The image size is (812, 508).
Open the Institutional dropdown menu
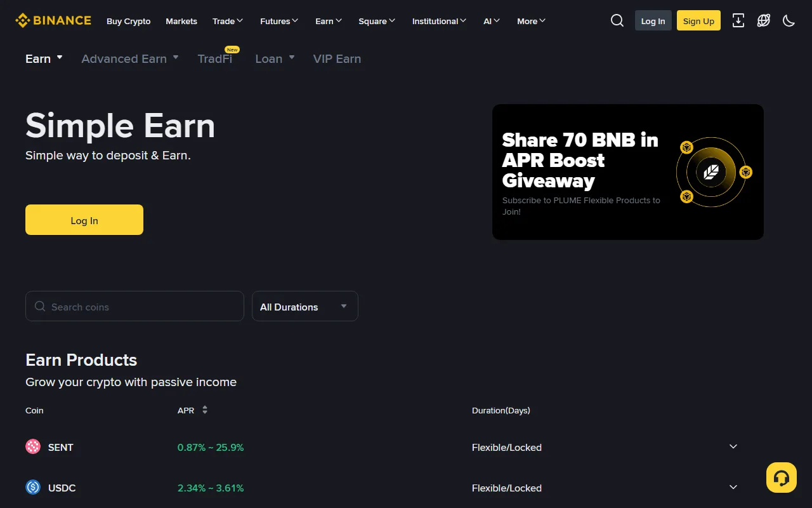tap(439, 21)
